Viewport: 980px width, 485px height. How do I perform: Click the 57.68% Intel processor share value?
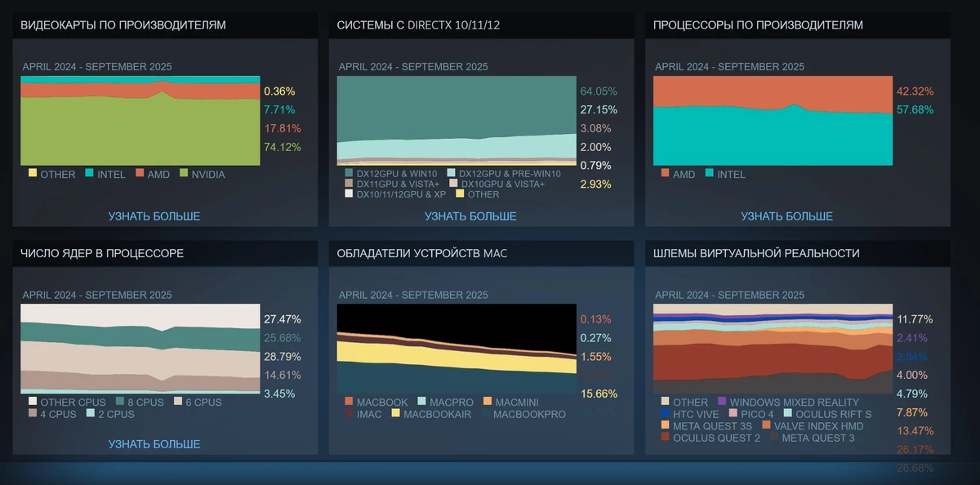[x=915, y=109]
